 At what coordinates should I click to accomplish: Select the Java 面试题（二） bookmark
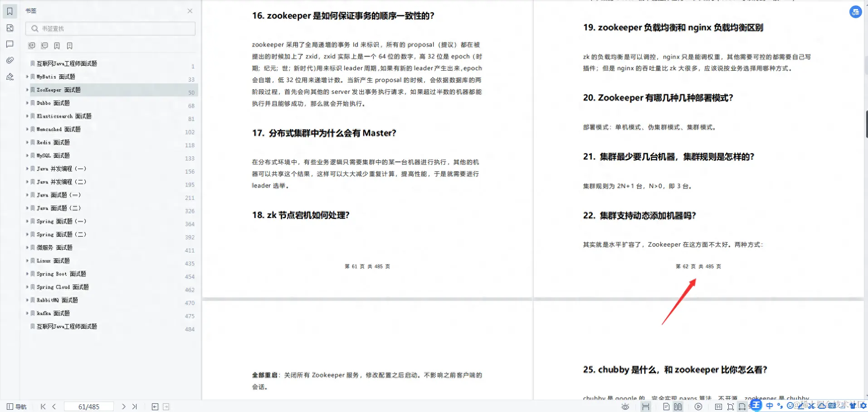point(59,208)
